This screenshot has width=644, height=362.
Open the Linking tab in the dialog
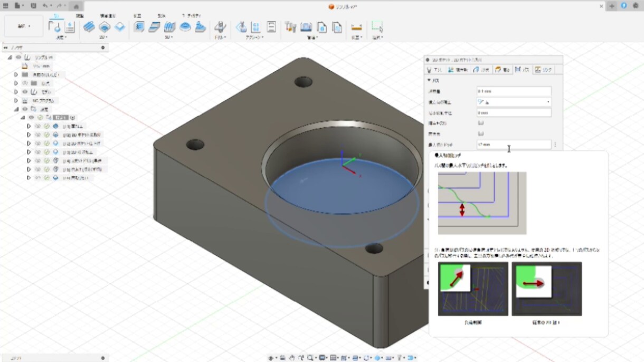pos(544,70)
